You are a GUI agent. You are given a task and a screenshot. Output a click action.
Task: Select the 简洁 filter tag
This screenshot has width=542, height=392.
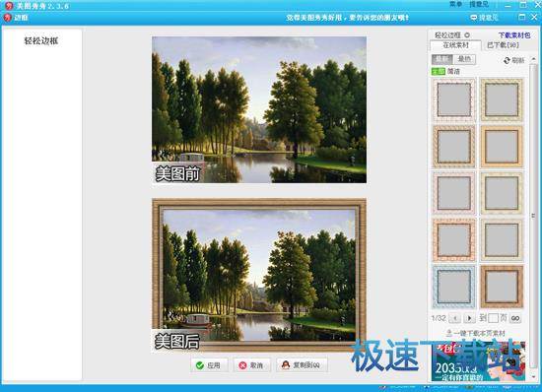click(453, 72)
